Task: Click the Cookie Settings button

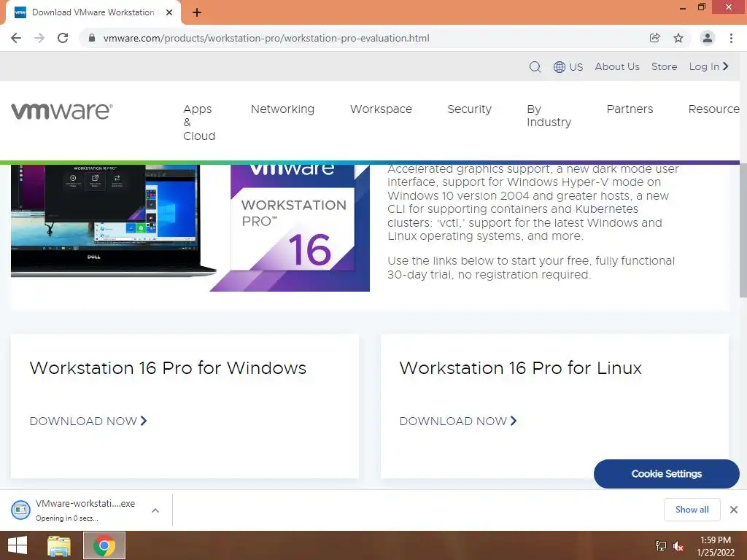Action: [667, 474]
